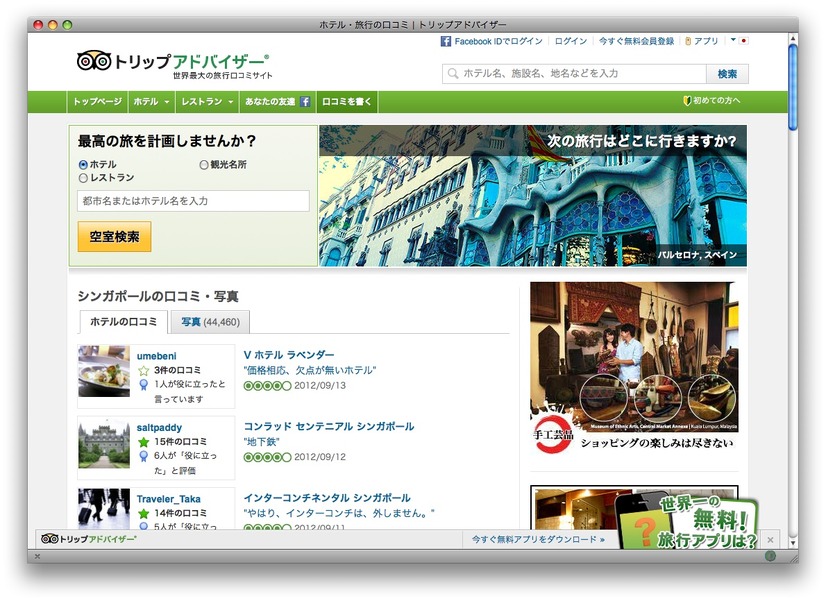Viewport: 826px width, 601px height.
Task: Open the あなたの友達 navigation item
Action: click(x=277, y=102)
